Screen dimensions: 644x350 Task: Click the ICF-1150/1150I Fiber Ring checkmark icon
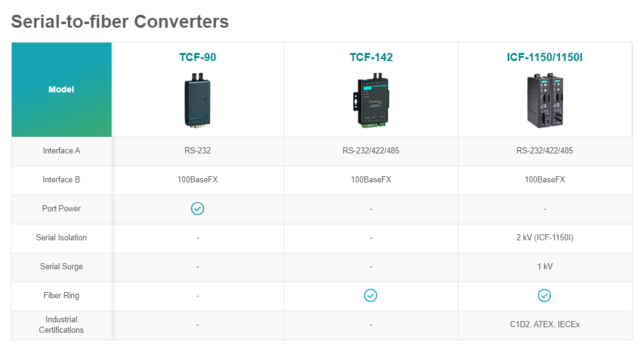(x=544, y=295)
